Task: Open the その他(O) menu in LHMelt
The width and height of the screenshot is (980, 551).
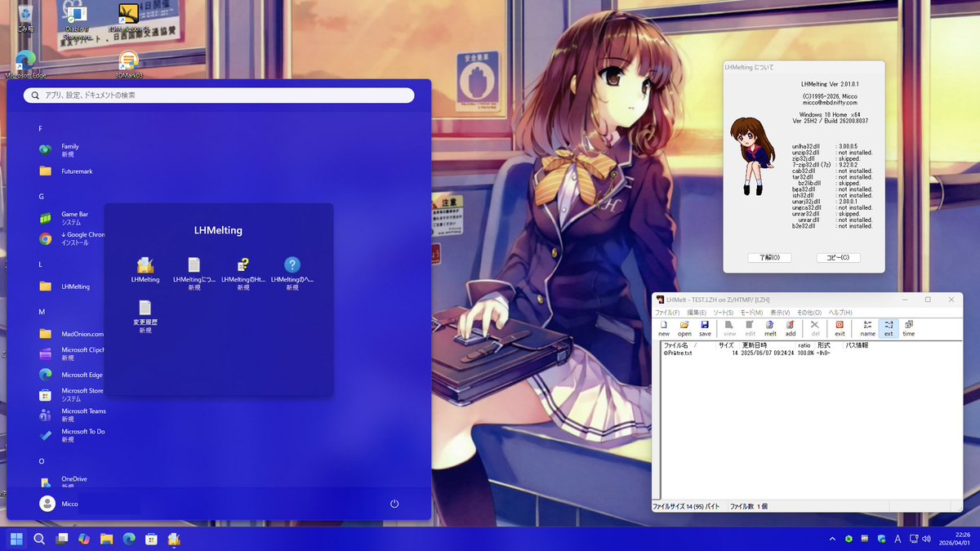Action: [x=809, y=313]
